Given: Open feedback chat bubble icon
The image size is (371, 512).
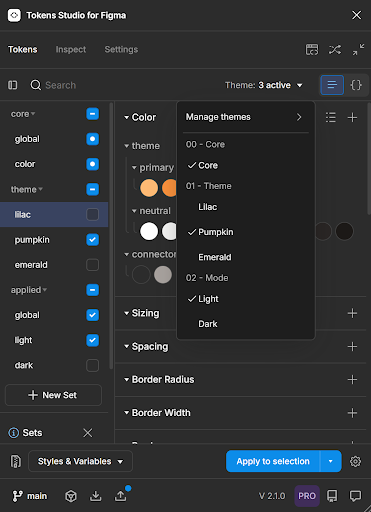Looking at the screenshot, I should pyautogui.click(x=355, y=496).
